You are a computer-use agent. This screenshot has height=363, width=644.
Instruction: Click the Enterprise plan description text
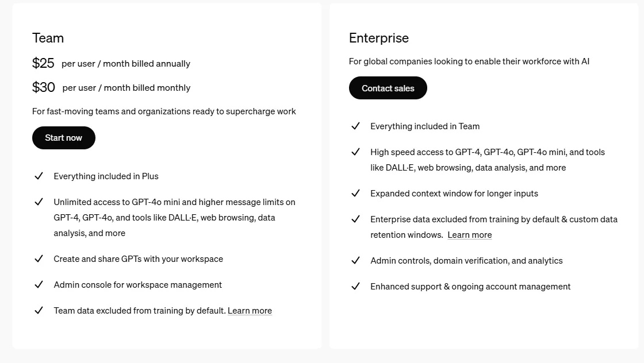[469, 61]
